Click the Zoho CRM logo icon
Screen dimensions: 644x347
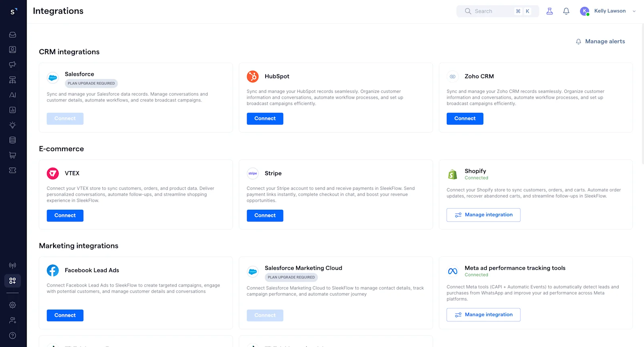[x=452, y=76]
